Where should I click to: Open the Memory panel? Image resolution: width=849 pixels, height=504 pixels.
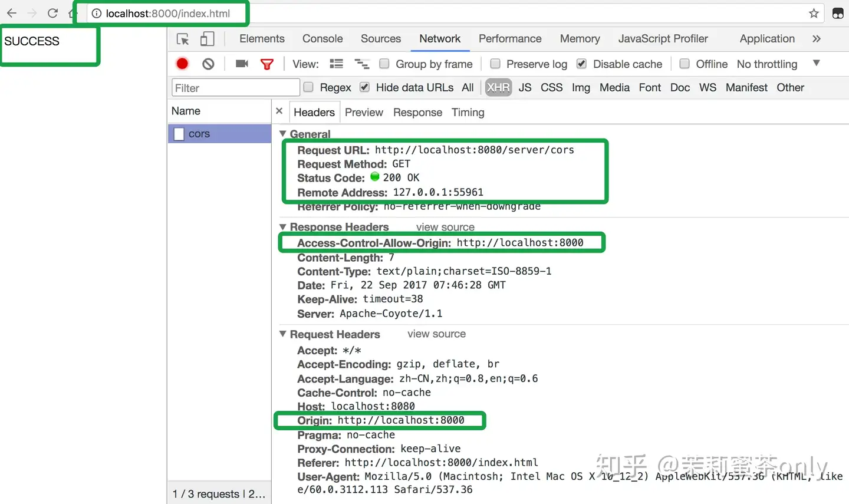[x=580, y=39]
